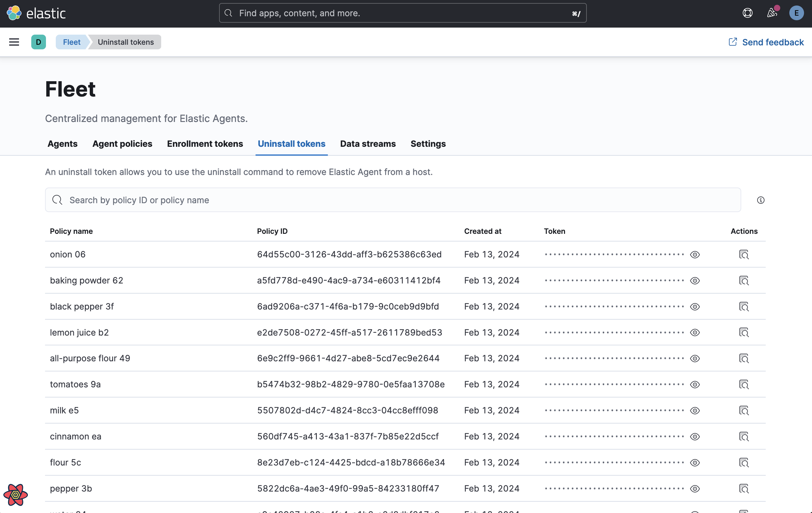812x513 pixels.
Task: Select policy ID 560df745-a413-43a1-837f-7b85e22d5ccf
Action: 348,436
